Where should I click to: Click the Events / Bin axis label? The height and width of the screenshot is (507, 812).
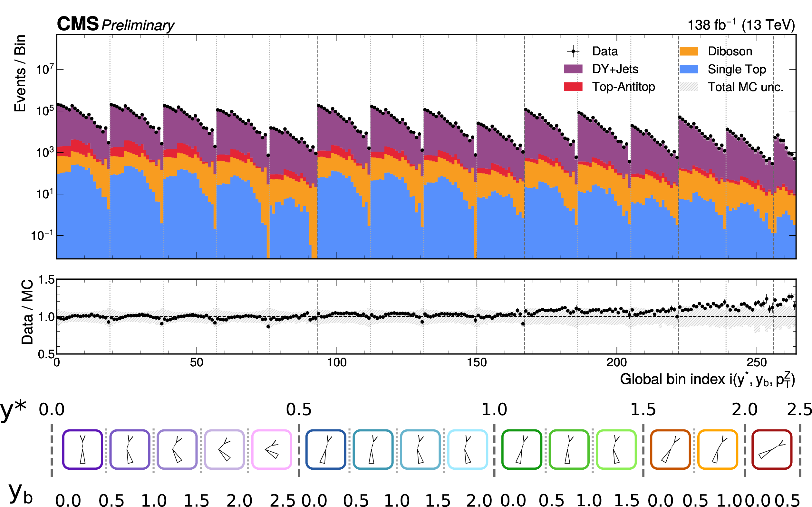pyautogui.click(x=20, y=73)
